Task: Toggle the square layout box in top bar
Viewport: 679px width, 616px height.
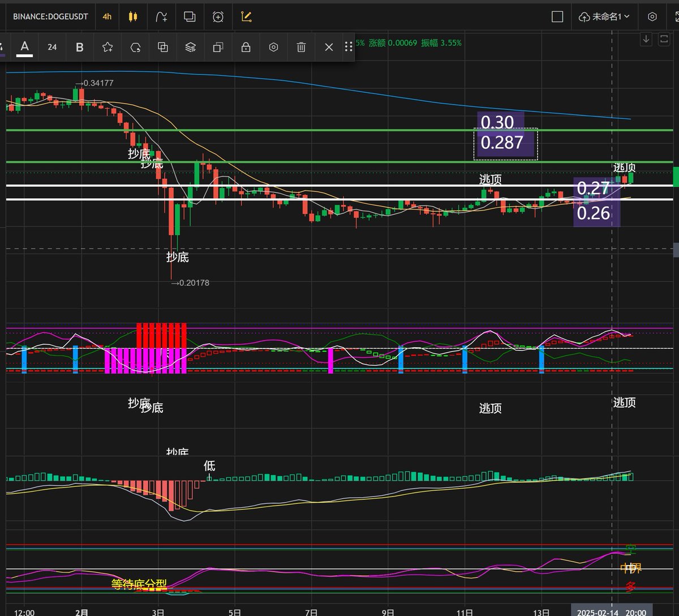Action: click(x=557, y=16)
